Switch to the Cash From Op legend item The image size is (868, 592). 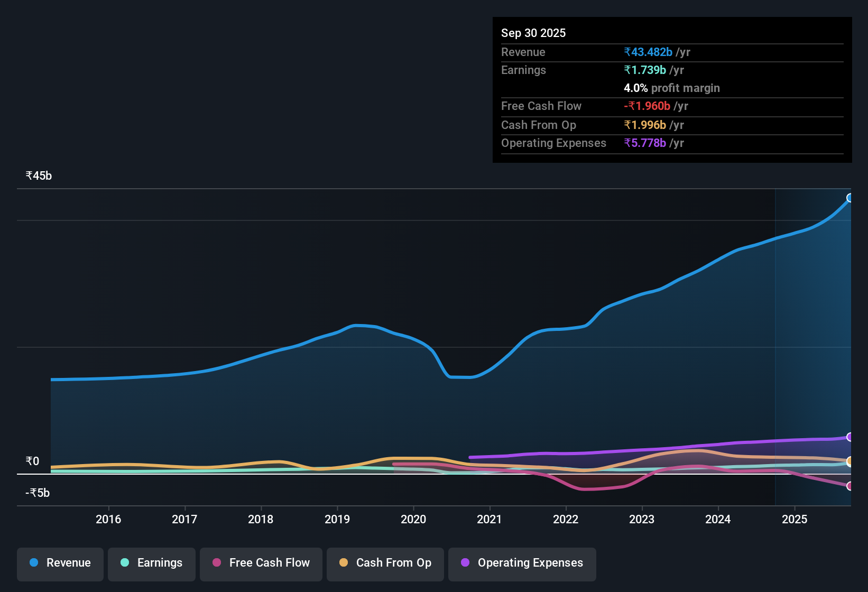click(385, 563)
